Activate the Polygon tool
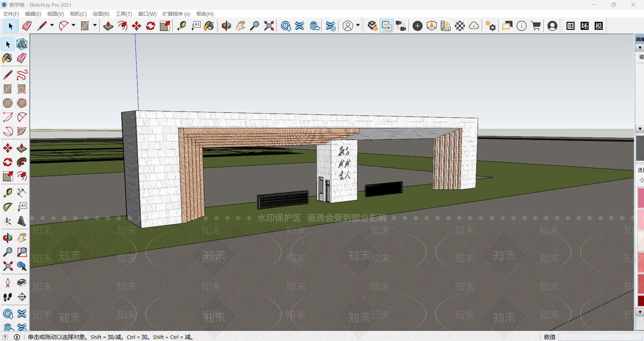 pyautogui.click(x=22, y=103)
